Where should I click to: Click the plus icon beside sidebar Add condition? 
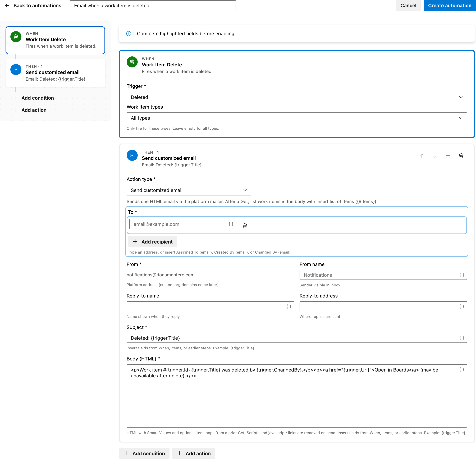click(x=15, y=98)
